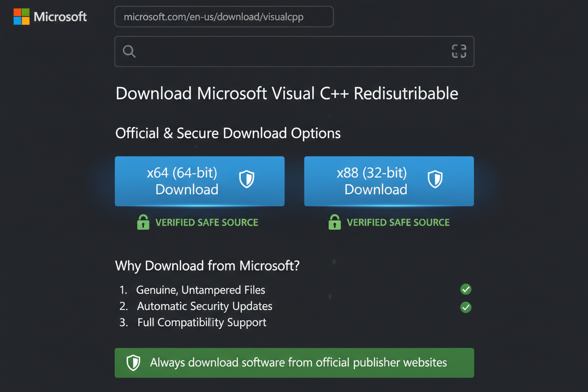This screenshot has height=392, width=588.
Task: Click the 'Why Download from Microsoft?' heading
Action: [x=207, y=266]
